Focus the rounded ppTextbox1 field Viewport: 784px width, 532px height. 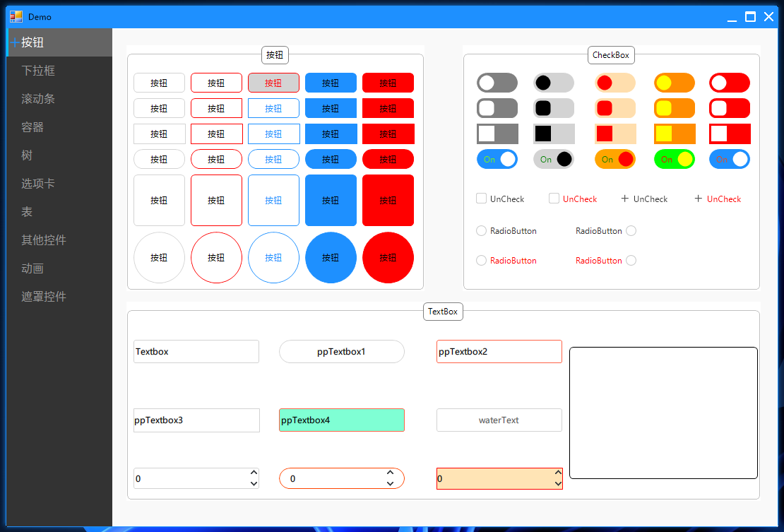click(342, 352)
